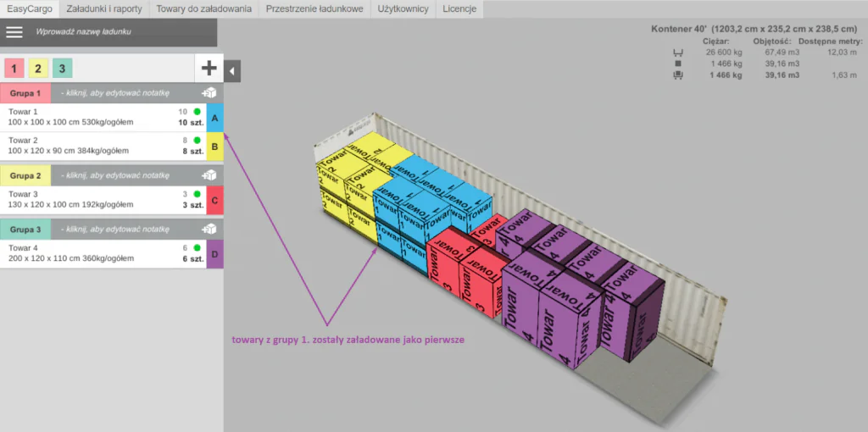Click the plus icon to add group

click(209, 68)
